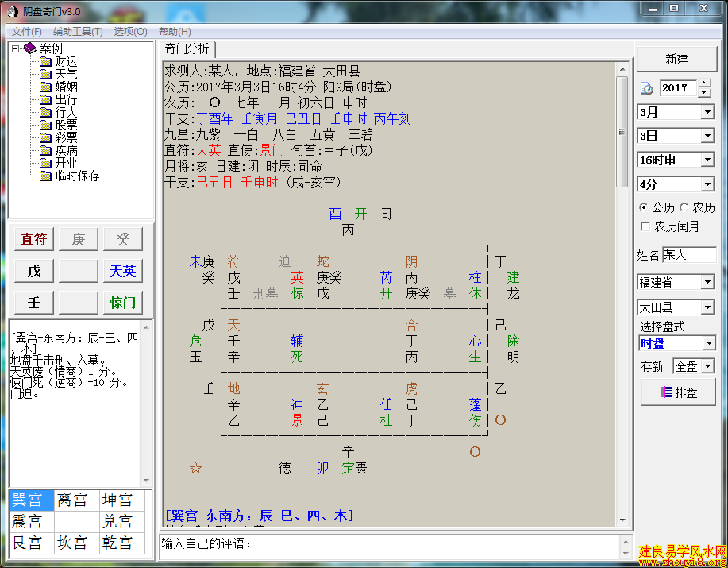Click the 疾病 folder icon
The height and width of the screenshot is (568, 728).
45,150
